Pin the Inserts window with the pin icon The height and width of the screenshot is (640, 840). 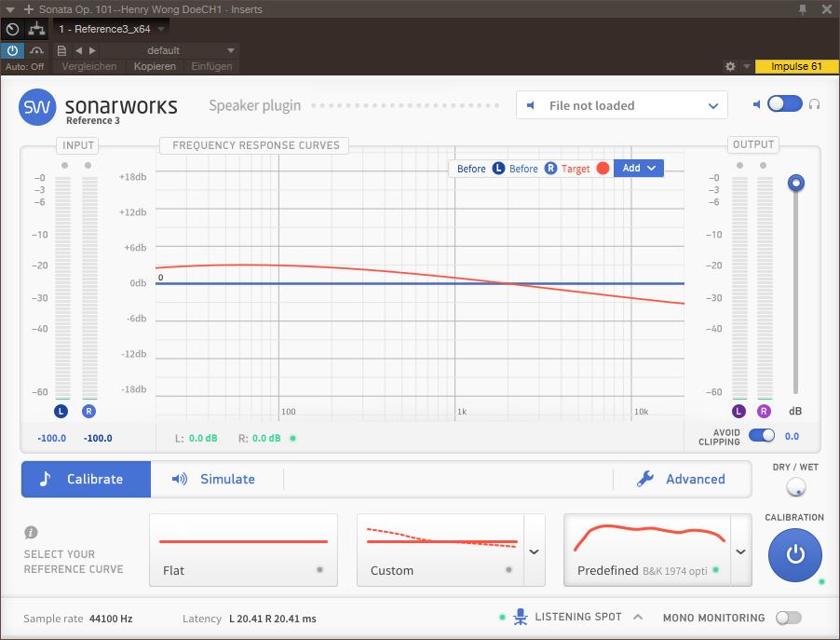(803, 9)
